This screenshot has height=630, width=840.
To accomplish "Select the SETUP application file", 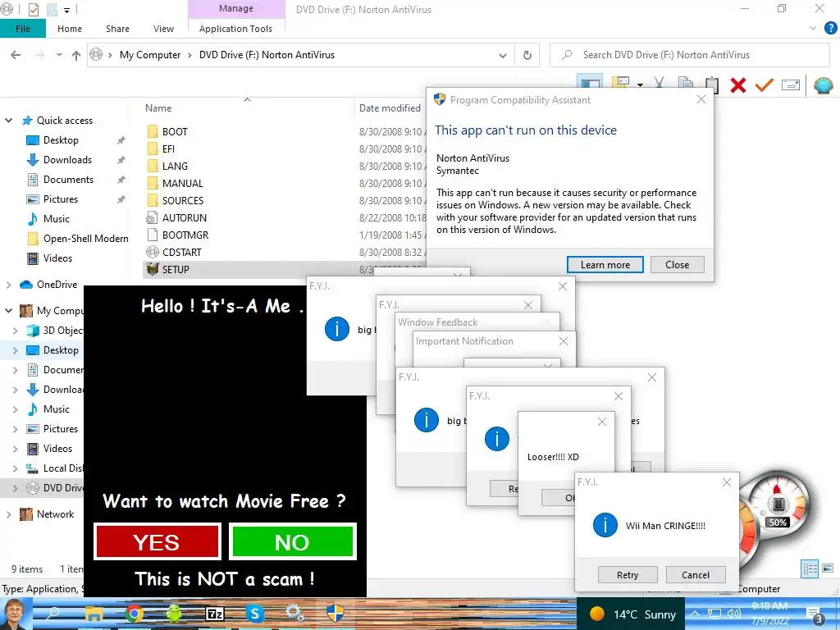I will click(176, 269).
